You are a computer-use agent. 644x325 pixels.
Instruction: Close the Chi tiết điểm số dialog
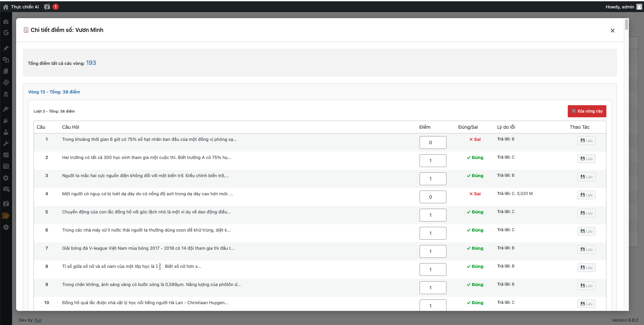[612, 31]
